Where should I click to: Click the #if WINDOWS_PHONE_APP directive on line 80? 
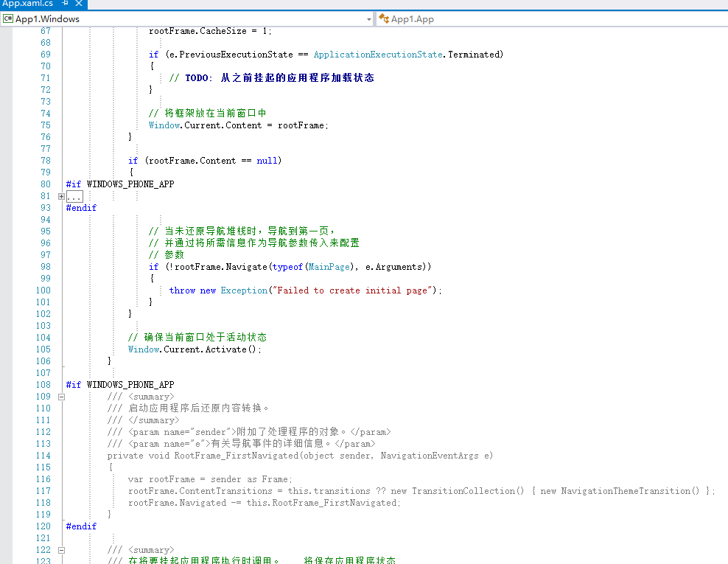click(120, 184)
